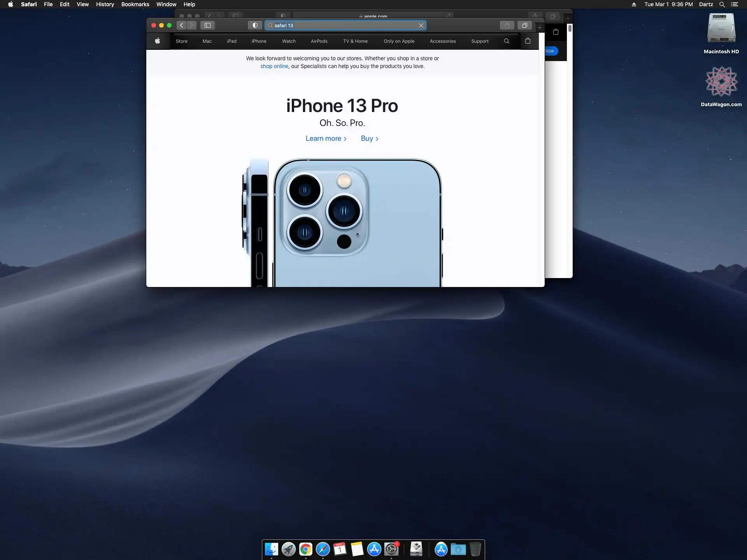Image resolution: width=747 pixels, height=560 pixels.
Task: Open the shop online link
Action: click(274, 66)
